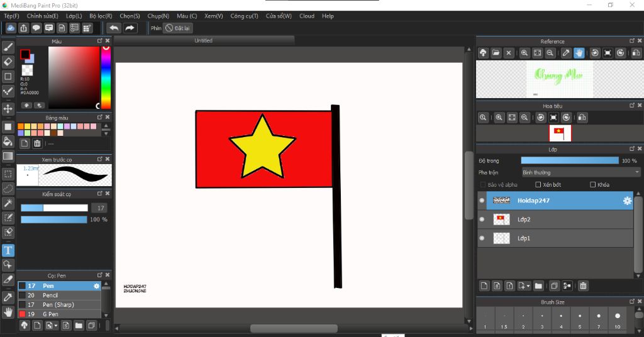Select the Gradient tool

click(x=8, y=156)
